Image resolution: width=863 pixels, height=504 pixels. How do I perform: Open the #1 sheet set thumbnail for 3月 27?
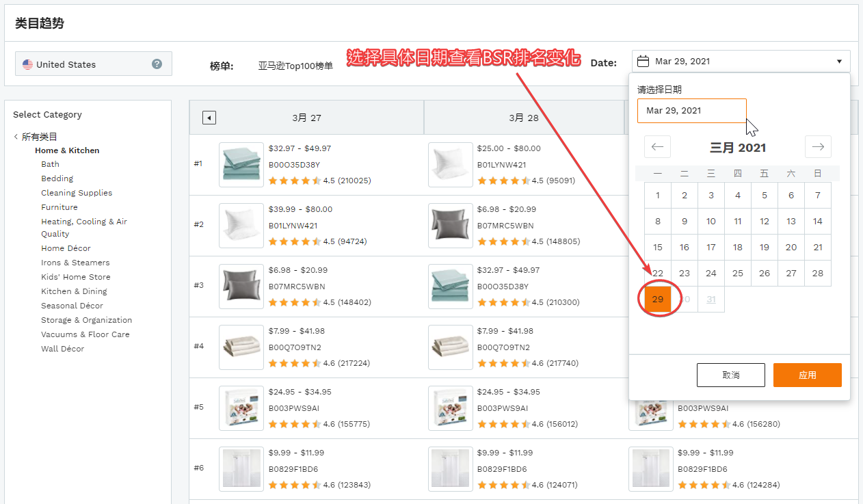tap(241, 165)
